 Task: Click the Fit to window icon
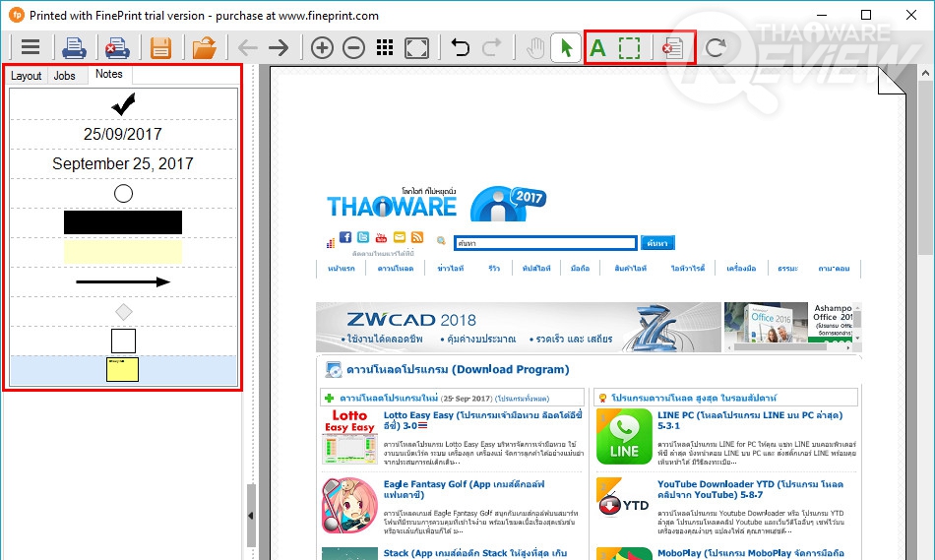click(x=416, y=47)
